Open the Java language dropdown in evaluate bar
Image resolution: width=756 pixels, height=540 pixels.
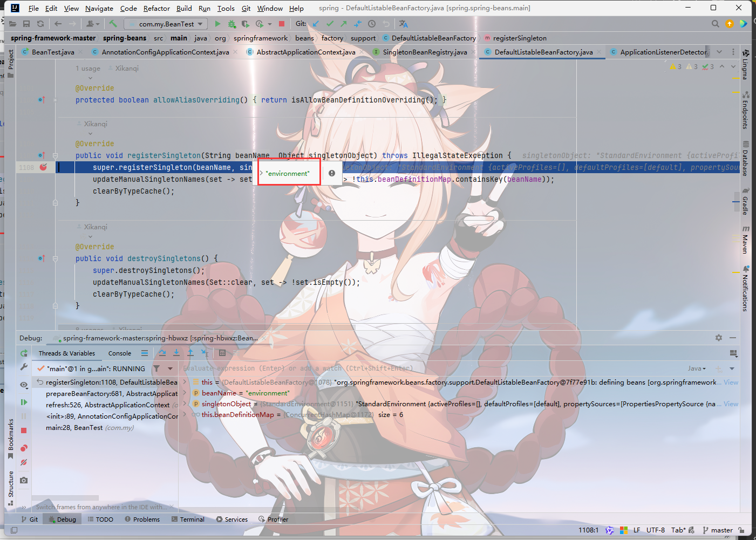(x=697, y=368)
